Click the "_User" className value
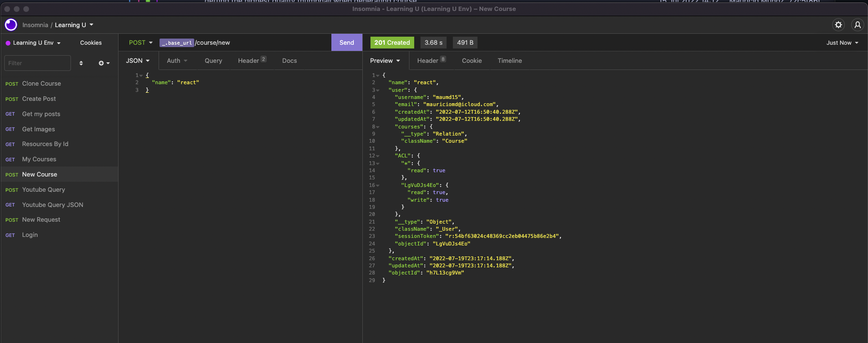Viewport: 868px width, 343px height. 447,229
